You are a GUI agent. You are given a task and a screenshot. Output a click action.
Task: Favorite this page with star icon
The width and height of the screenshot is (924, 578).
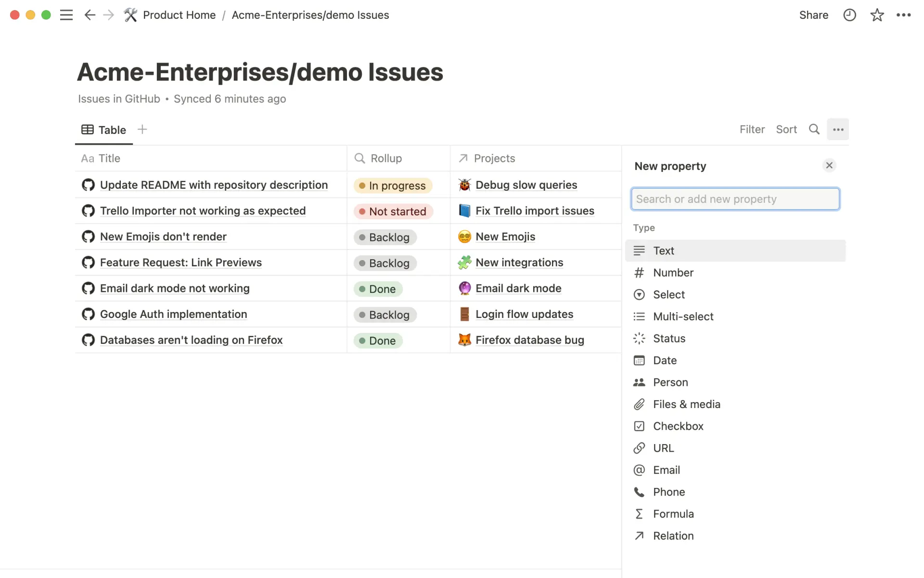coord(877,15)
